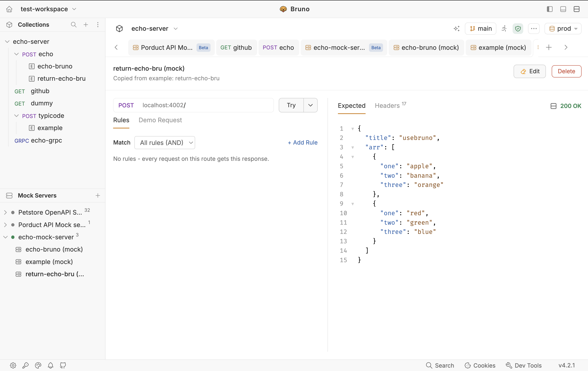Screen dimensions: 588x371
Task: Open the key icon in status bar
Action: [x=25, y=365]
